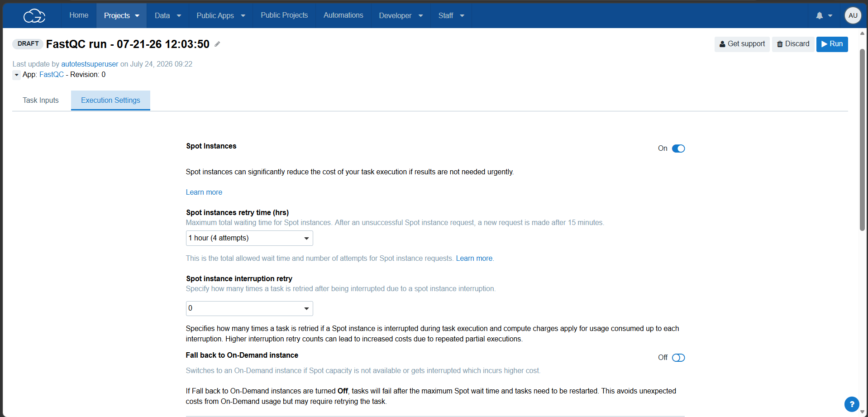Image resolution: width=868 pixels, height=417 pixels.
Task: Click Fall back to On-Demand instance heading
Action: [x=242, y=355]
